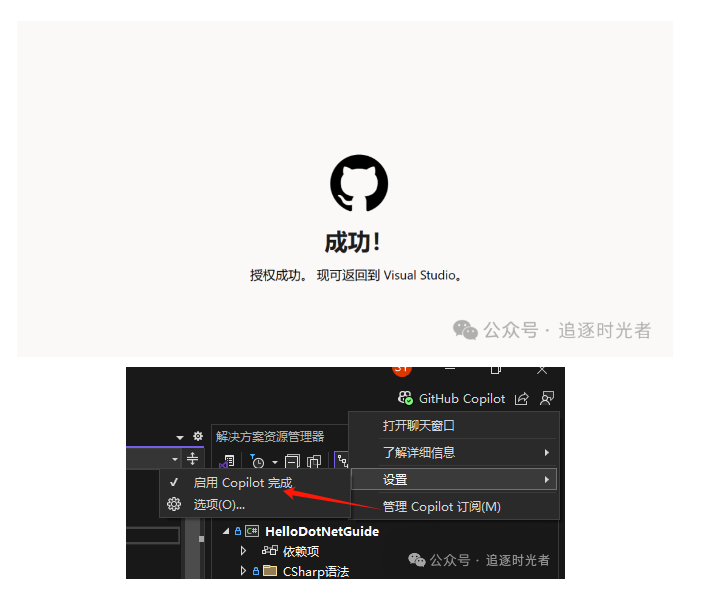Click the window minimize button
This screenshot has width=703, height=598.
pyautogui.click(x=450, y=368)
